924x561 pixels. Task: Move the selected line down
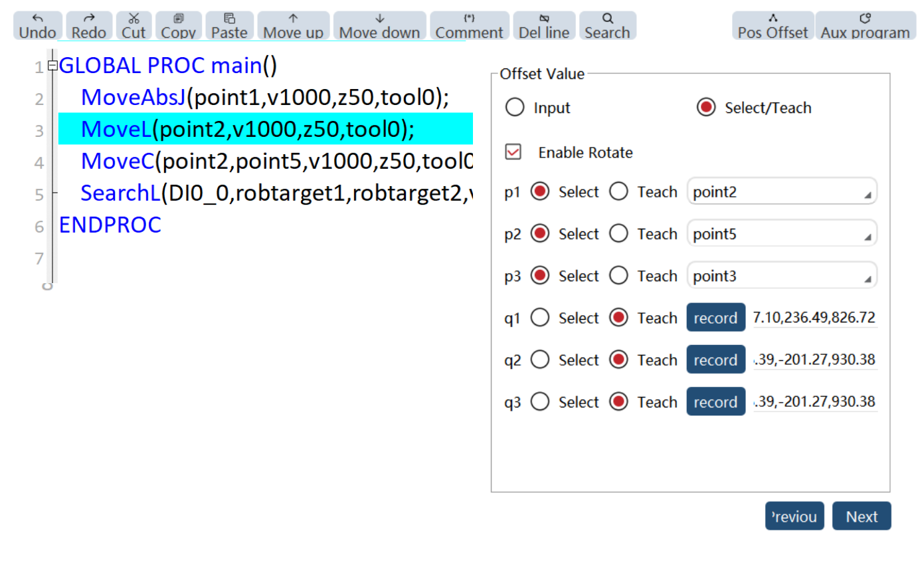(379, 26)
